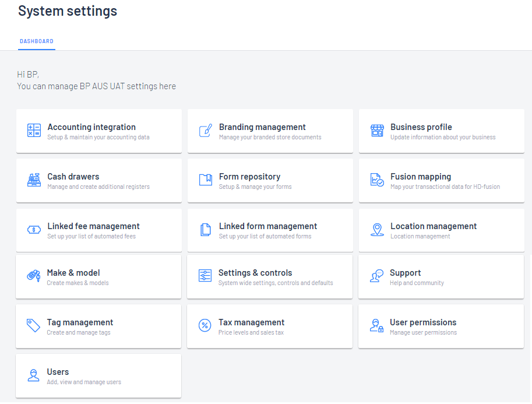Click the Location management pin icon

tap(377, 230)
